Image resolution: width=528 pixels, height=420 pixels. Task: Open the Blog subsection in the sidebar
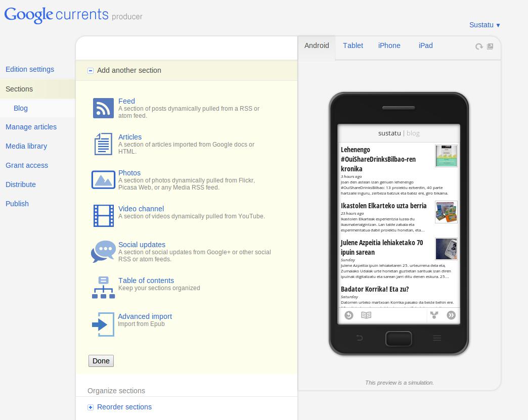[x=21, y=108]
